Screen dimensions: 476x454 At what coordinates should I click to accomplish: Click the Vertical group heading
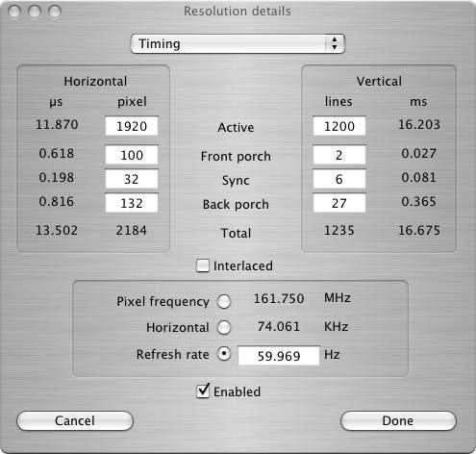click(x=379, y=81)
